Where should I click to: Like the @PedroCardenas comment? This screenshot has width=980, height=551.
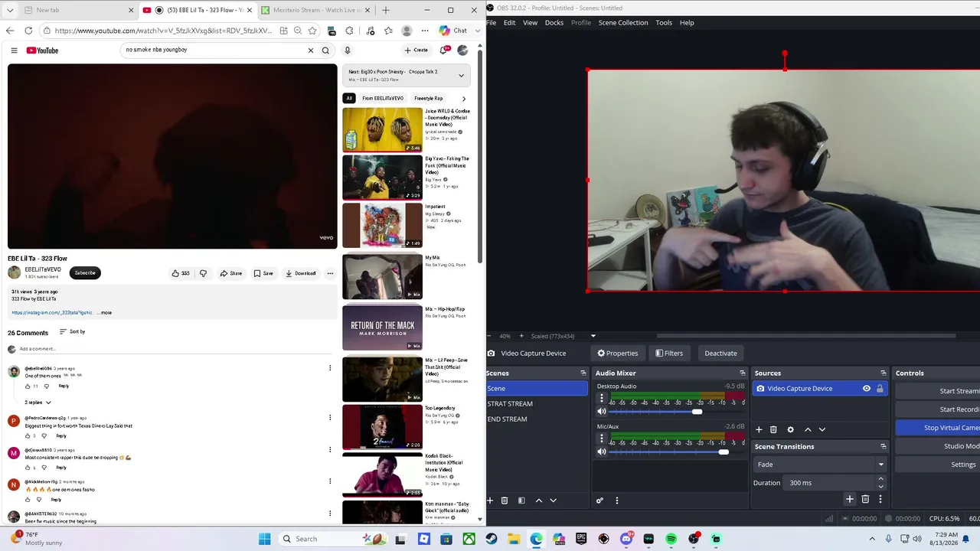(x=28, y=436)
